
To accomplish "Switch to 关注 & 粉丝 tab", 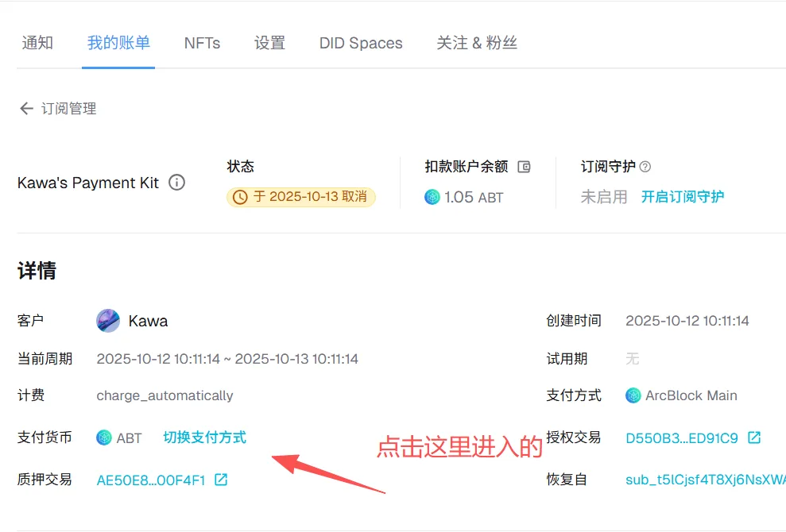I will click(x=477, y=43).
